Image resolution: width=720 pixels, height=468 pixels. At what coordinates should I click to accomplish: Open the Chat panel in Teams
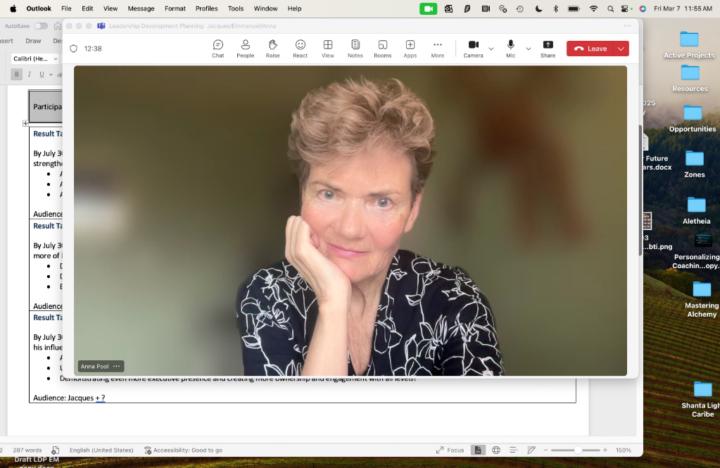click(x=218, y=48)
